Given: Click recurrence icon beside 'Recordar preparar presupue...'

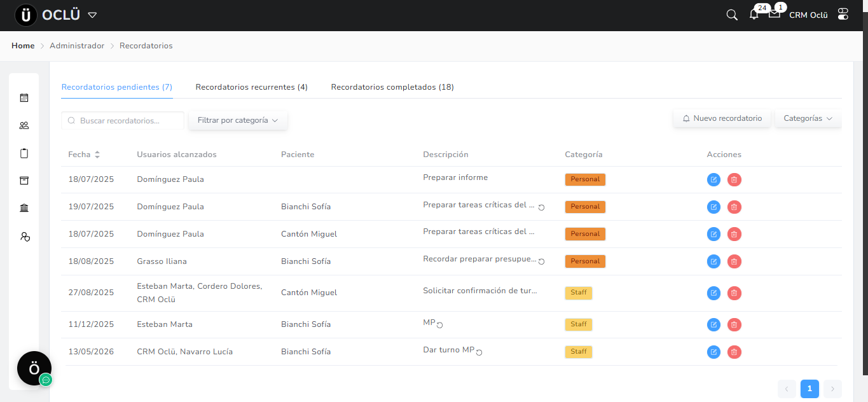Looking at the screenshot, I should click(x=542, y=261).
